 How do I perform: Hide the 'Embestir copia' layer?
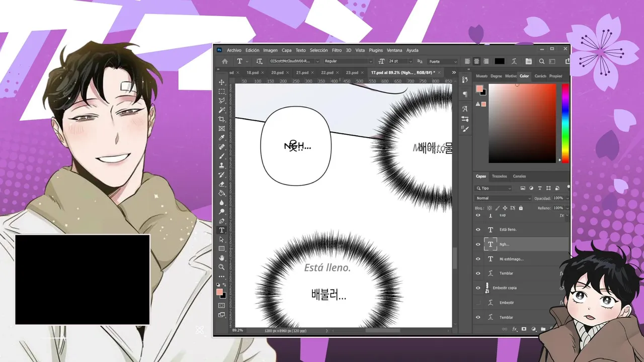coord(478,288)
